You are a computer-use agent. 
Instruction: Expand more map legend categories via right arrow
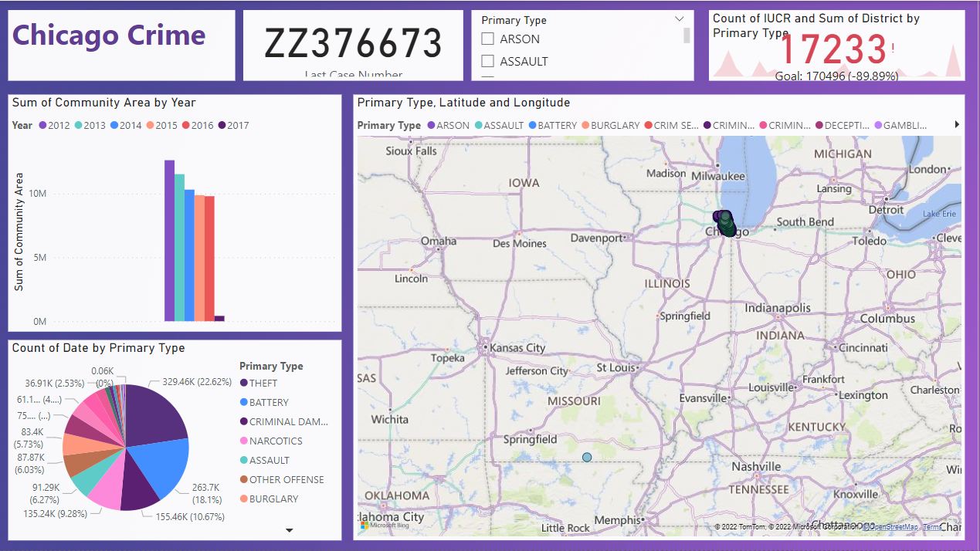[x=958, y=124]
